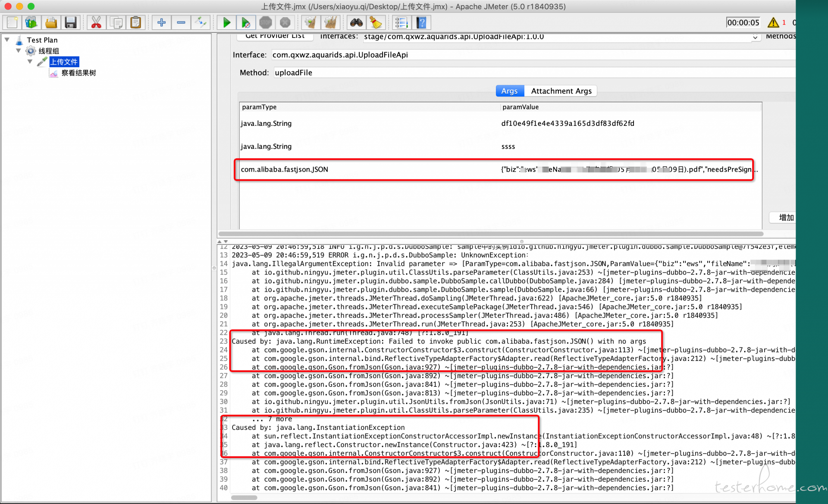The width and height of the screenshot is (828, 504).
Task: Click the log panel divider collapse arrows
Action: [223, 241]
